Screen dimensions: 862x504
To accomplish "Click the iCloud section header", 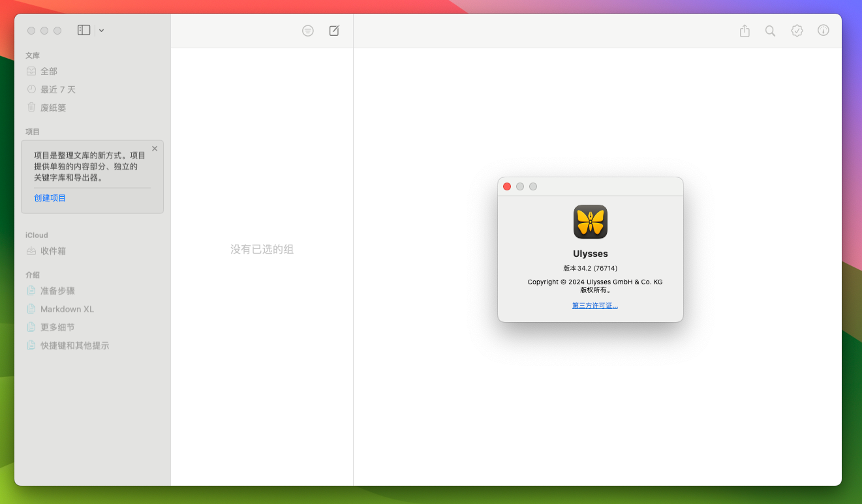I will tap(37, 235).
